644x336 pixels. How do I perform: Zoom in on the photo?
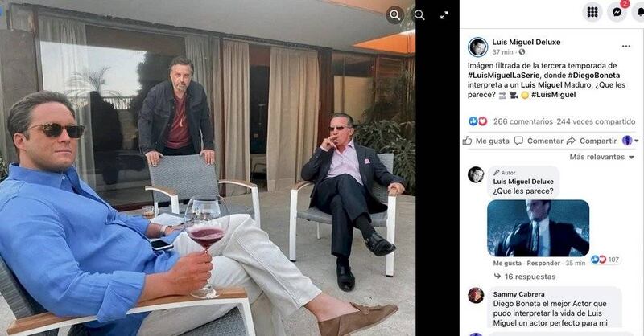tap(394, 14)
